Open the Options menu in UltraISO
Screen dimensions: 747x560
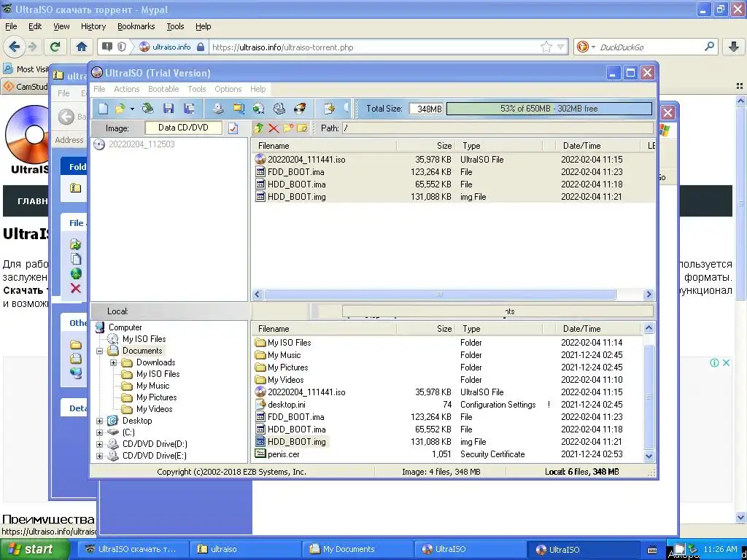(x=228, y=89)
